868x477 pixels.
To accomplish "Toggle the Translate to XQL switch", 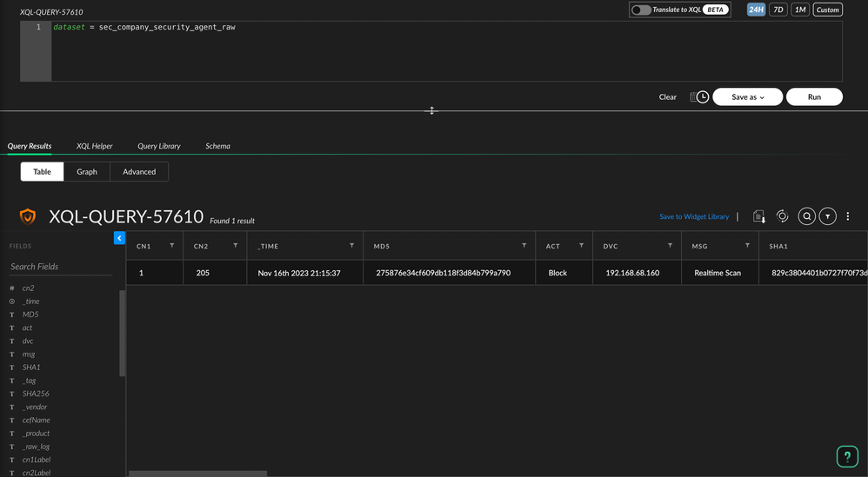I will click(x=641, y=10).
